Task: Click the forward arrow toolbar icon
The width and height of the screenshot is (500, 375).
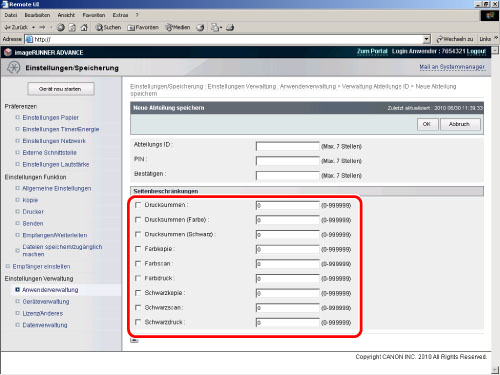Action: 42,27
